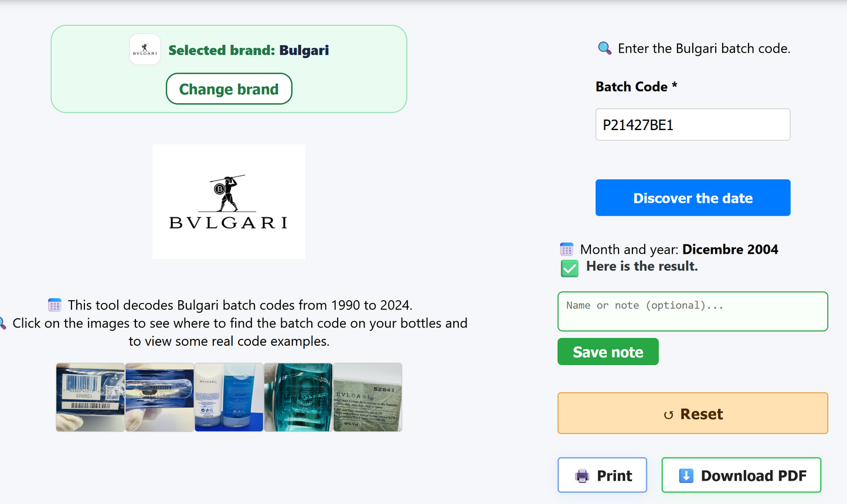Save the note with Save note button
Image resolution: width=847 pixels, height=504 pixels.
pyautogui.click(x=608, y=352)
